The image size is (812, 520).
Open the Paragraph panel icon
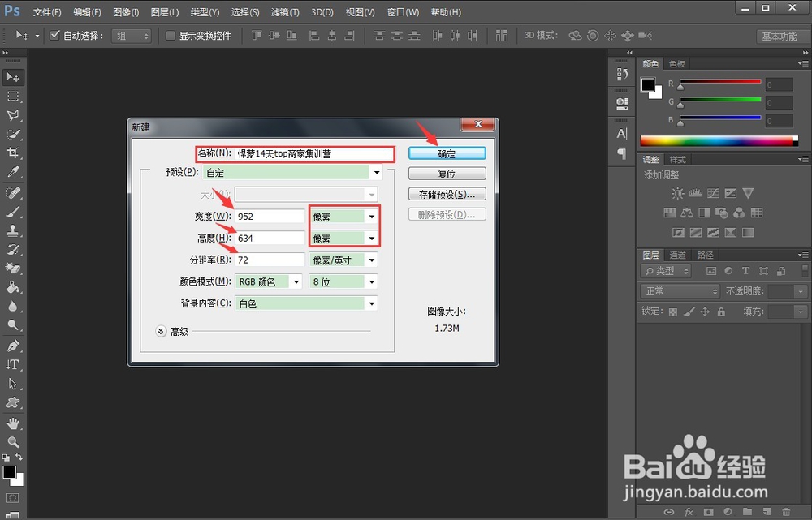622,153
